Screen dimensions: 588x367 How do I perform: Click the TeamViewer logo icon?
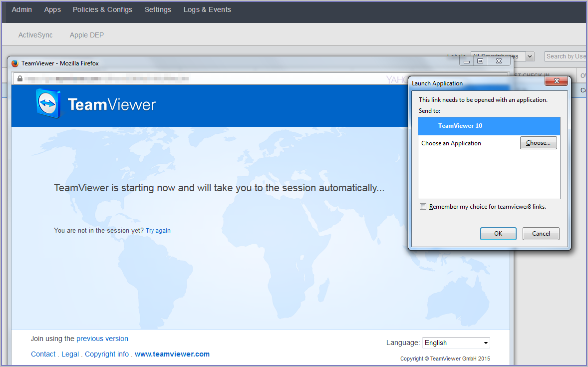point(48,103)
